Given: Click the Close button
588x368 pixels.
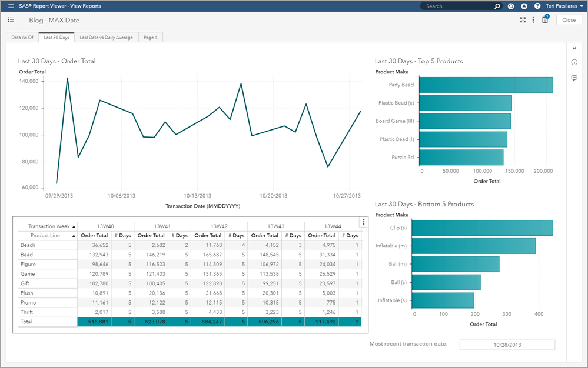Looking at the screenshot, I should [x=569, y=20].
